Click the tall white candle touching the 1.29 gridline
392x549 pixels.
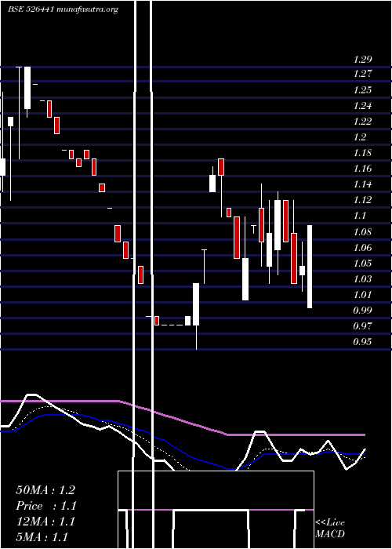pos(27,88)
